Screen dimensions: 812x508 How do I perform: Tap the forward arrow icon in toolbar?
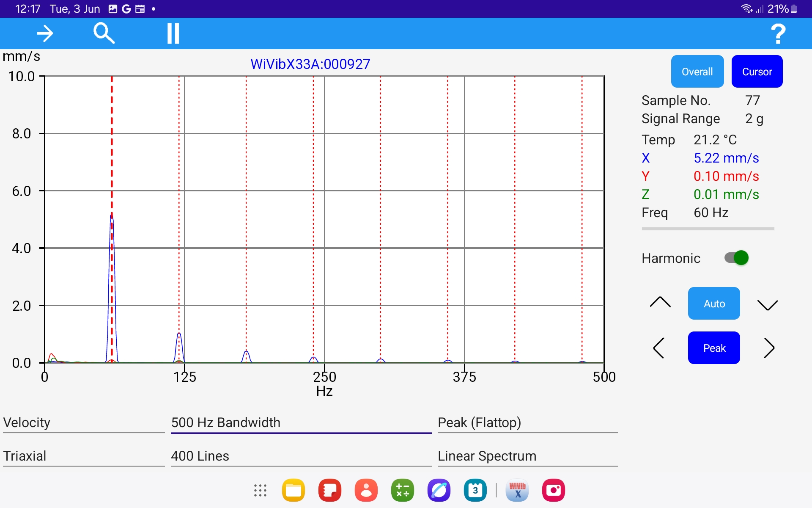pyautogui.click(x=45, y=33)
